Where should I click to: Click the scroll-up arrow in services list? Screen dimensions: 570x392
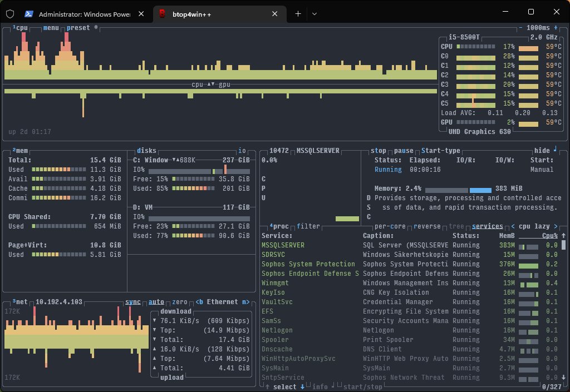pyautogui.click(x=563, y=236)
